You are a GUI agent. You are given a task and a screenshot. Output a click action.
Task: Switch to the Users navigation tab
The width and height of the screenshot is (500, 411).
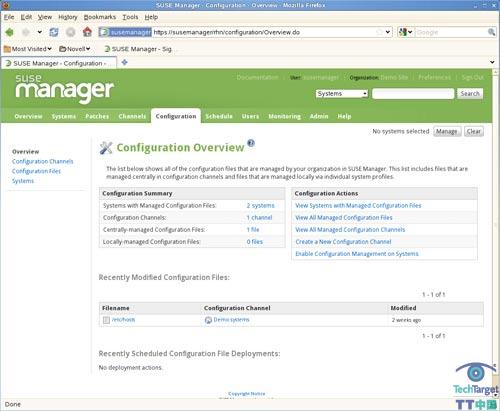tap(250, 116)
